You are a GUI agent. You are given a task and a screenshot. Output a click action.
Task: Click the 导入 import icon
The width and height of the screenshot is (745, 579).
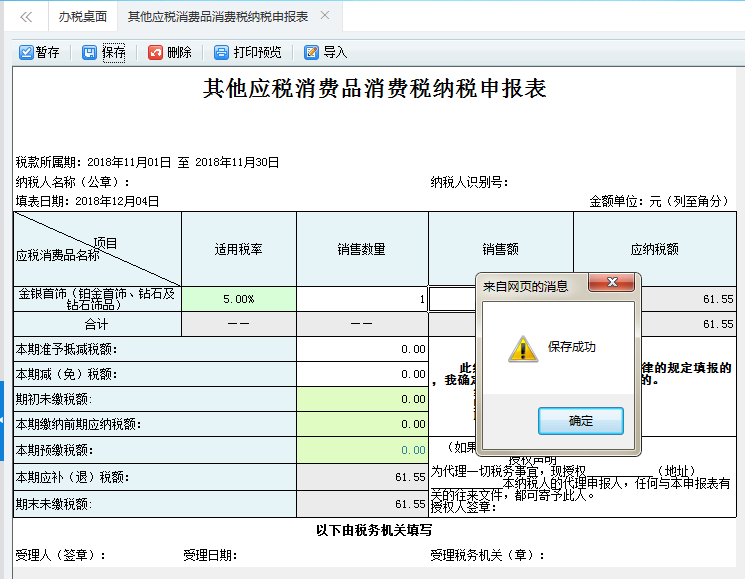pos(311,52)
